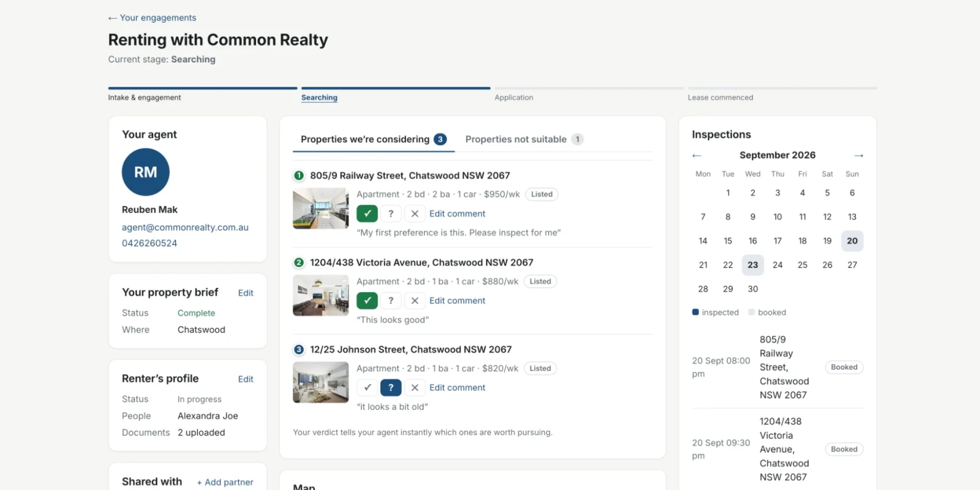Click the number 3 property marker
Screen dimensions: 980x490
point(299,350)
